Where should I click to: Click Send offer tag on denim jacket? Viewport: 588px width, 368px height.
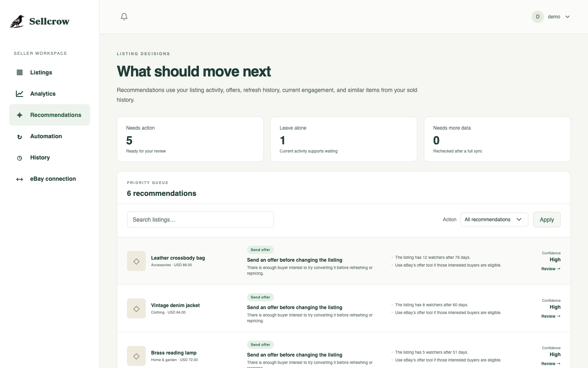pyautogui.click(x=261, y=297)
